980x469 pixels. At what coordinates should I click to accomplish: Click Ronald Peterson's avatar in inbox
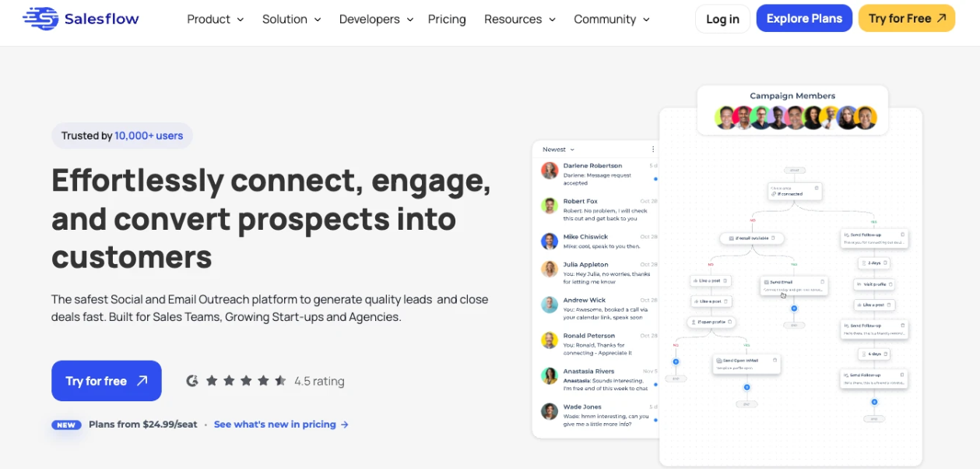pos(550,340)
